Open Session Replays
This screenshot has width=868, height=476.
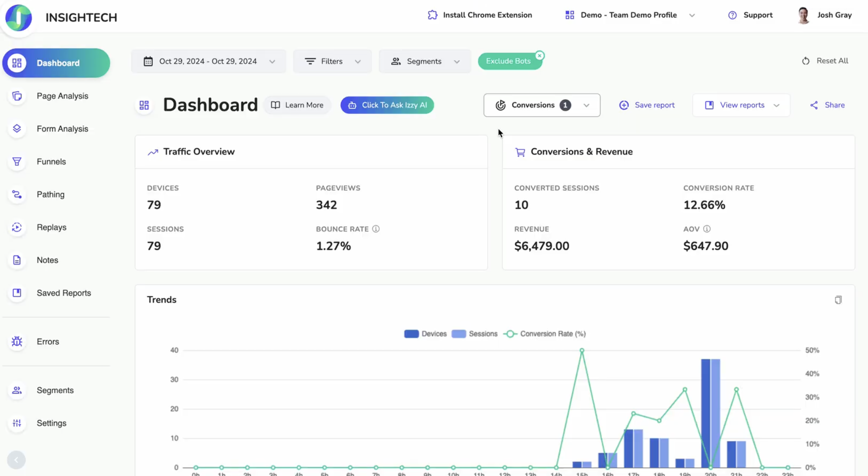pos(52,227)
